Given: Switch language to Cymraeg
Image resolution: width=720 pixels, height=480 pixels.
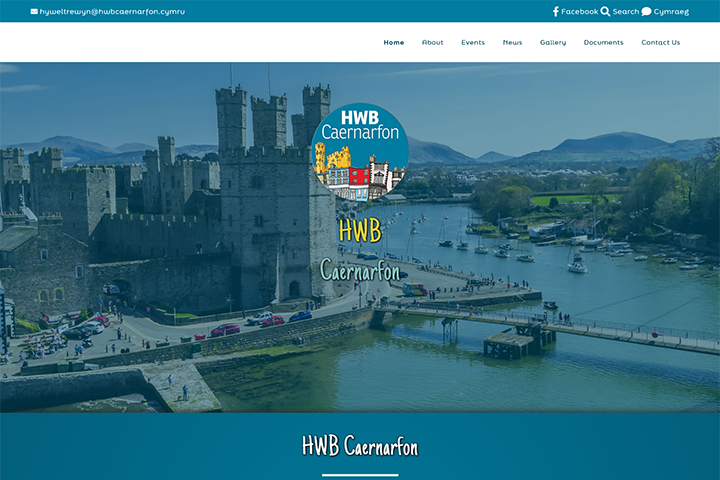Looking at the screenshot, I should pos(671,11).
